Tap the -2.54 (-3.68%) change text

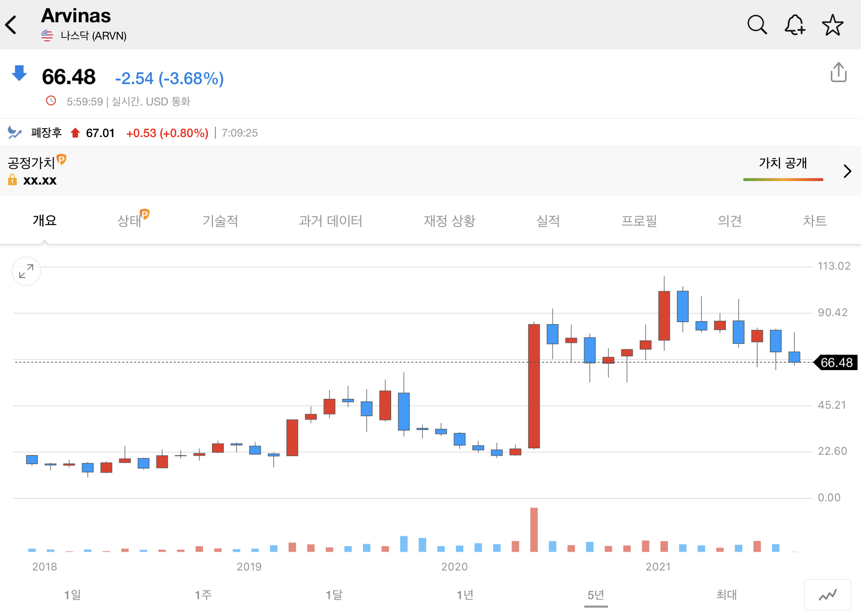tap(169, 78)
